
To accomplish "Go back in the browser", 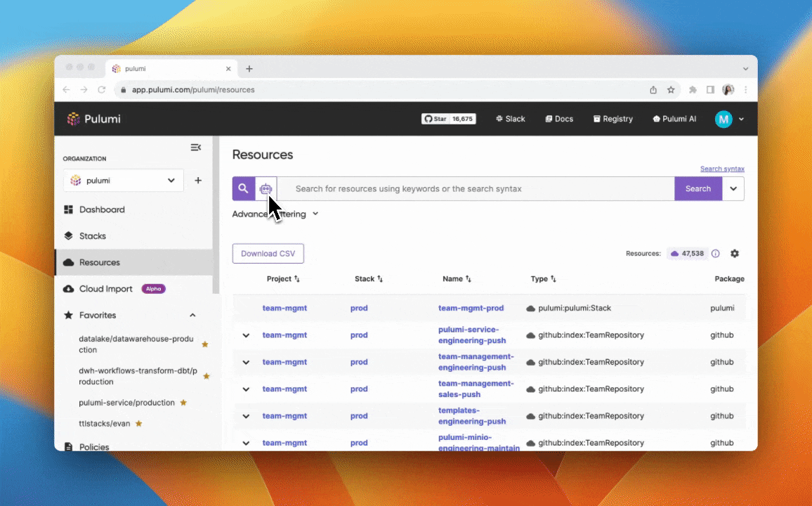I will click(x=66, y=89).
